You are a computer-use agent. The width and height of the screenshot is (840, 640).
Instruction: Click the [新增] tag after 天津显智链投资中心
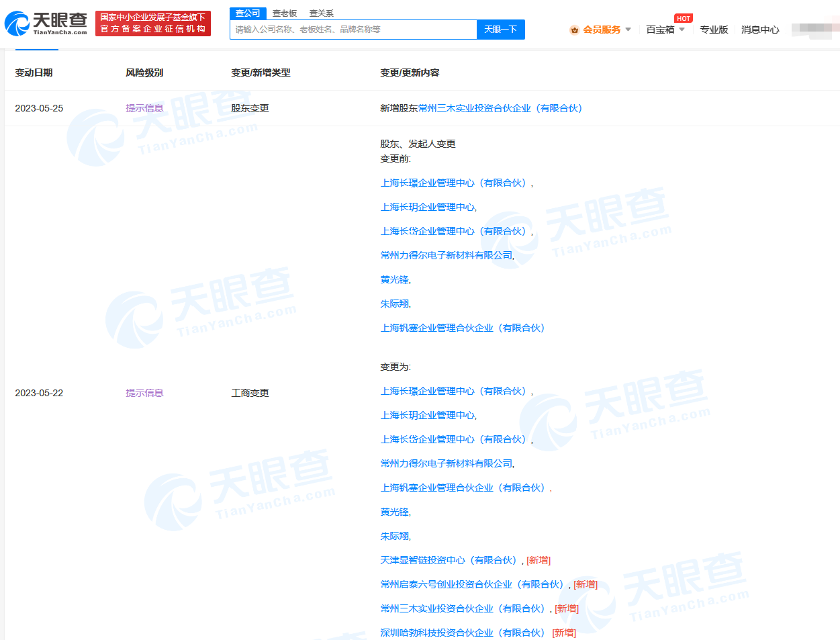539,560
